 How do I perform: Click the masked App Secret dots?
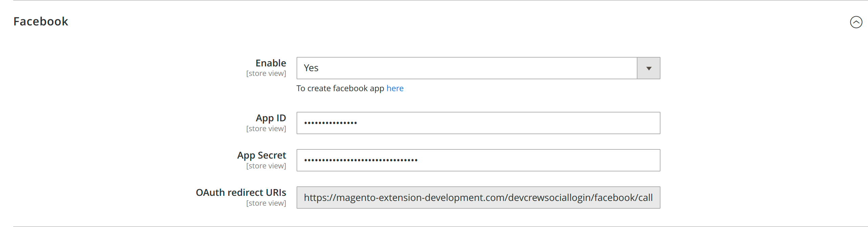[x=361, y=160]
